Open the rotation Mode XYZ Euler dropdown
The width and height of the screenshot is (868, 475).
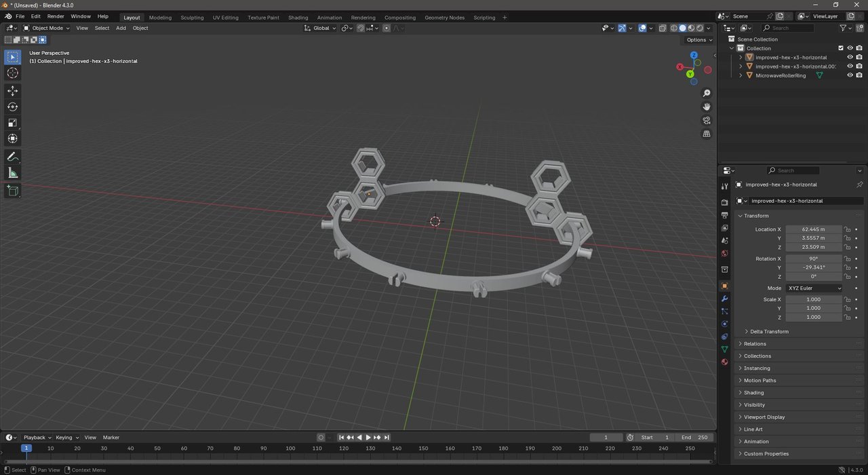pos(813,288)
